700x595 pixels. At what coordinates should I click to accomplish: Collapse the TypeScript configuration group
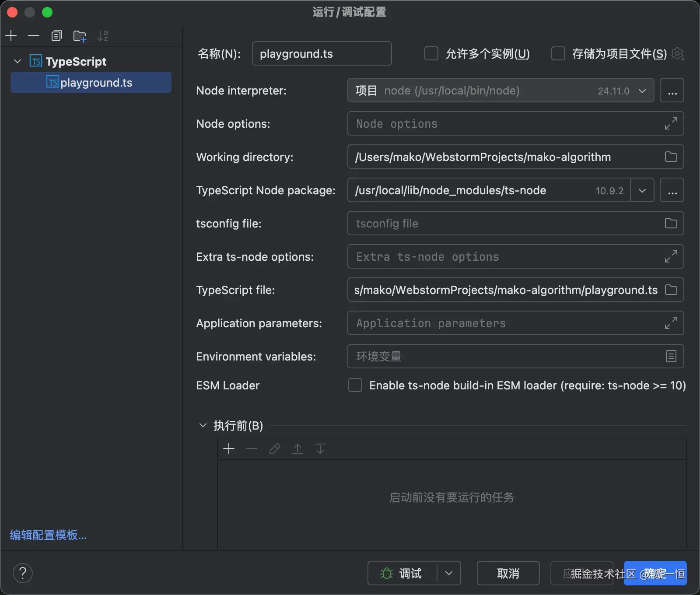tap(17, 61)
